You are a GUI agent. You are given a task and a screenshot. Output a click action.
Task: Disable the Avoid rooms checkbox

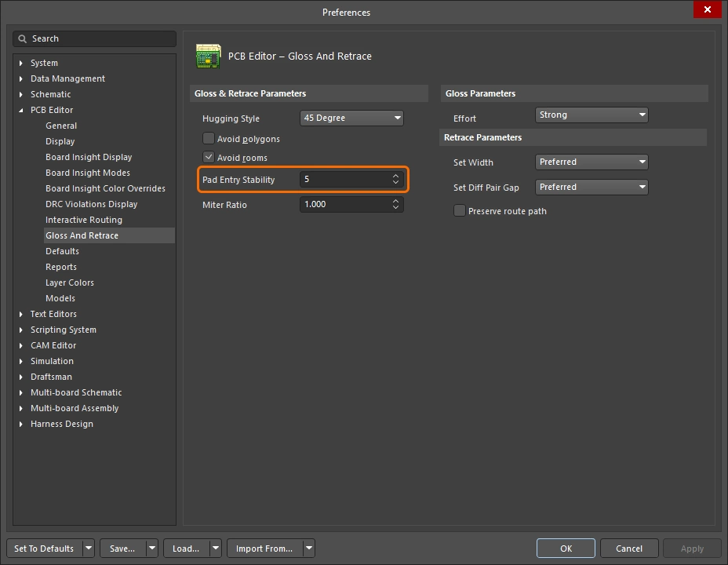[209, 157]
